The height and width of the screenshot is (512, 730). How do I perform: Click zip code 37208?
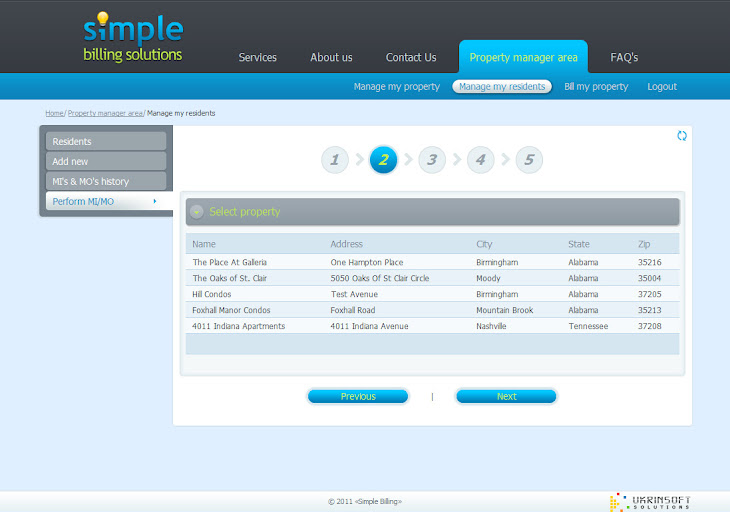pyautogui.click(x=649, y=326)
